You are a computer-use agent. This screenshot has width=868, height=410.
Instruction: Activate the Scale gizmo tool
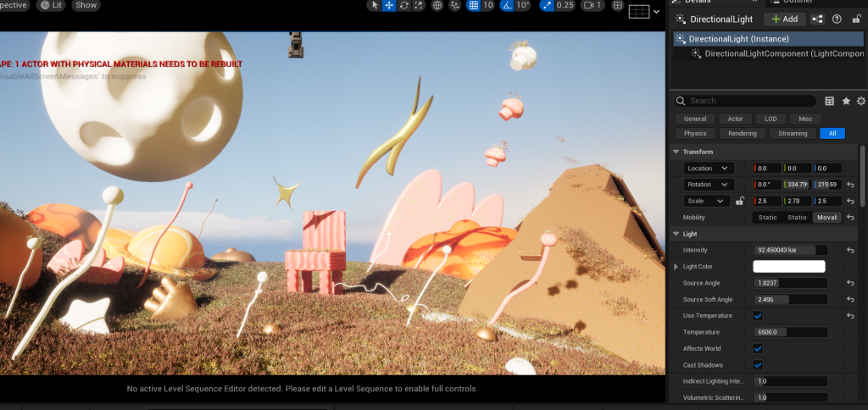point(419,5)
